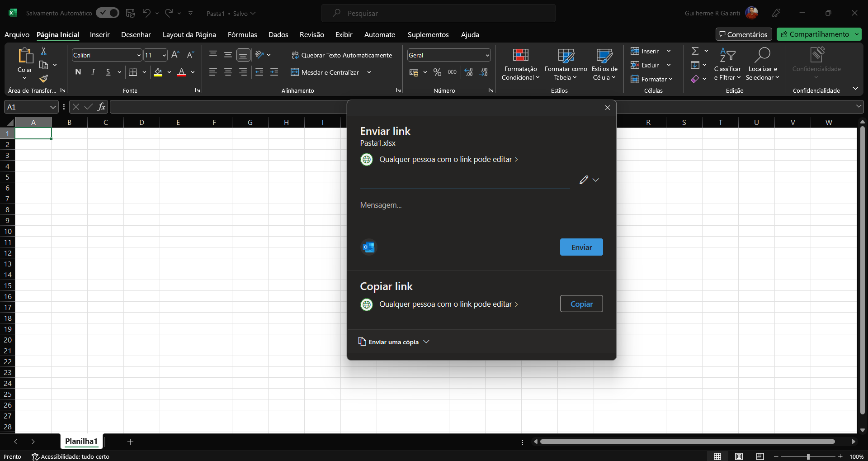Click the decrease indent icon
Viewport: 868px width, 461px height.
[x=259, y=72]
